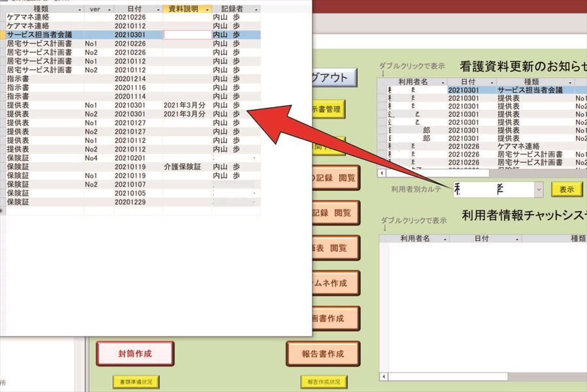Viewport: 587px width, 392px height.
Task: Click in the 利用者別カルテ name field
Action: [494, 189]
